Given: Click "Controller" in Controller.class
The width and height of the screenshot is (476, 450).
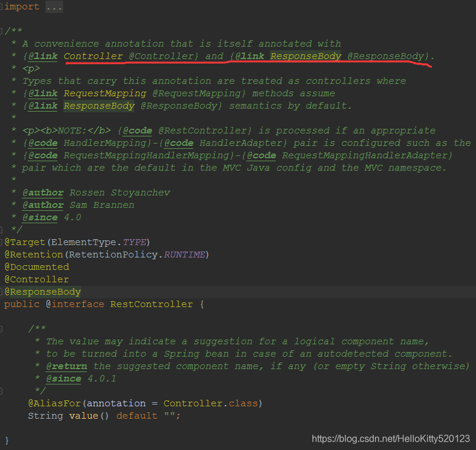Looking at the screenshot, I should pyautogui.click(x=193, y=403).
